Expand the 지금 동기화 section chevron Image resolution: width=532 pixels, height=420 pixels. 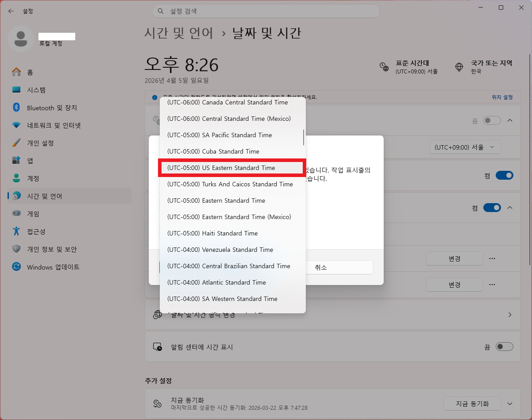click(x=509, y=404)
